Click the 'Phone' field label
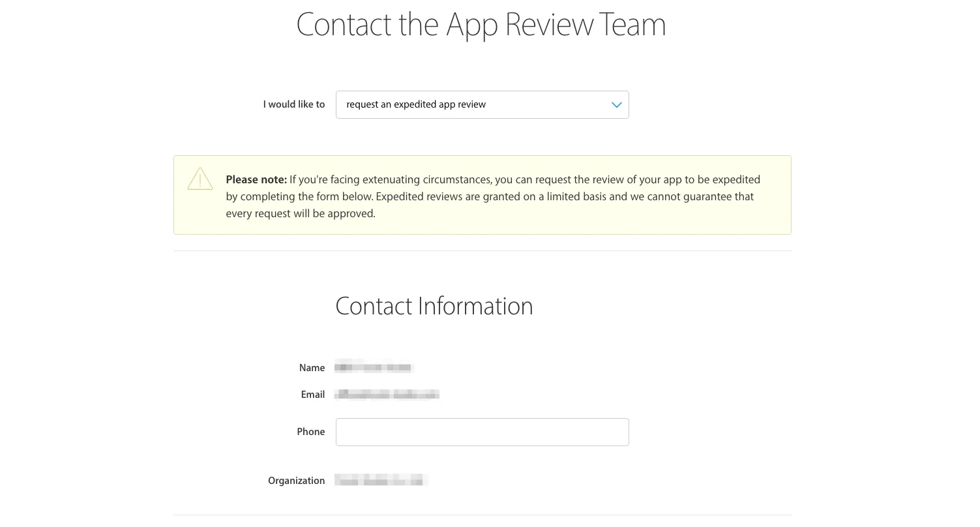Screen dimensions: 980x527 point(311,432)
